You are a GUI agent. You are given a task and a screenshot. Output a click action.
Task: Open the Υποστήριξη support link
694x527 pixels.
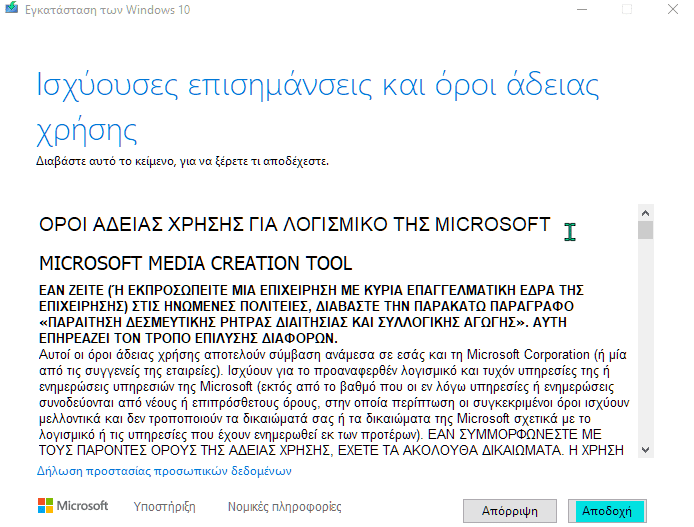coord(165,507)
